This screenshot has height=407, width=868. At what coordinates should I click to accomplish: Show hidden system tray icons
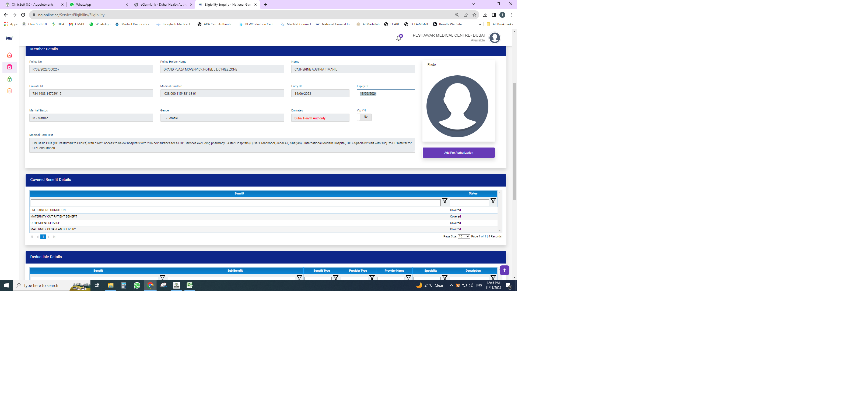coord(451,285)
